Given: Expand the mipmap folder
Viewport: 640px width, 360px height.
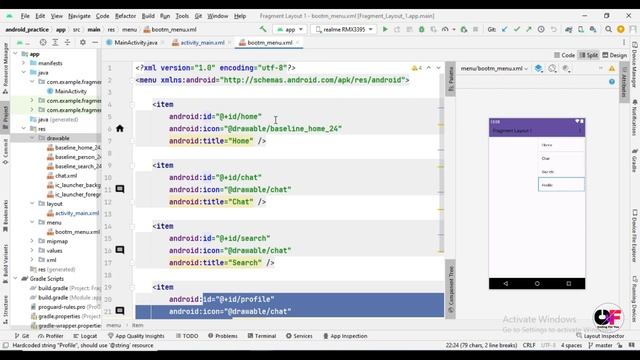Looking at the screenshot, I should 32,241.
